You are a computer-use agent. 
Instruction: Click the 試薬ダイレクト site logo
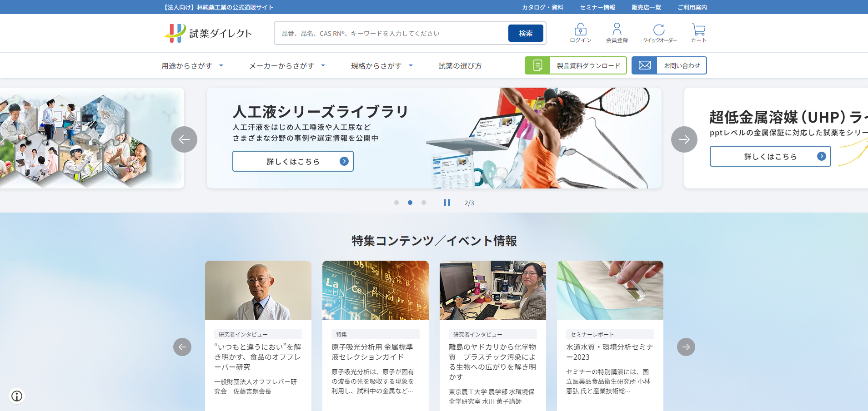click(208, 33)
